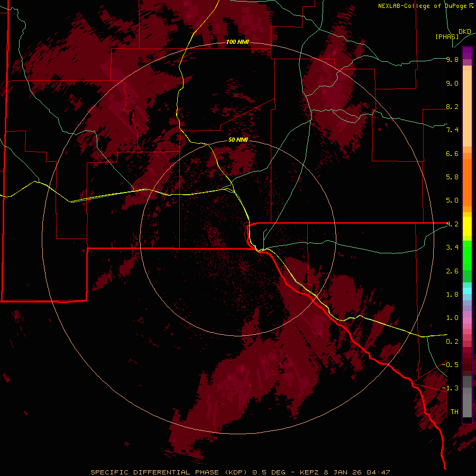Viewport: 476px width, 476px height.
Task: Click the 9.8 value on the color scale
Action: [x=452, y=59]
